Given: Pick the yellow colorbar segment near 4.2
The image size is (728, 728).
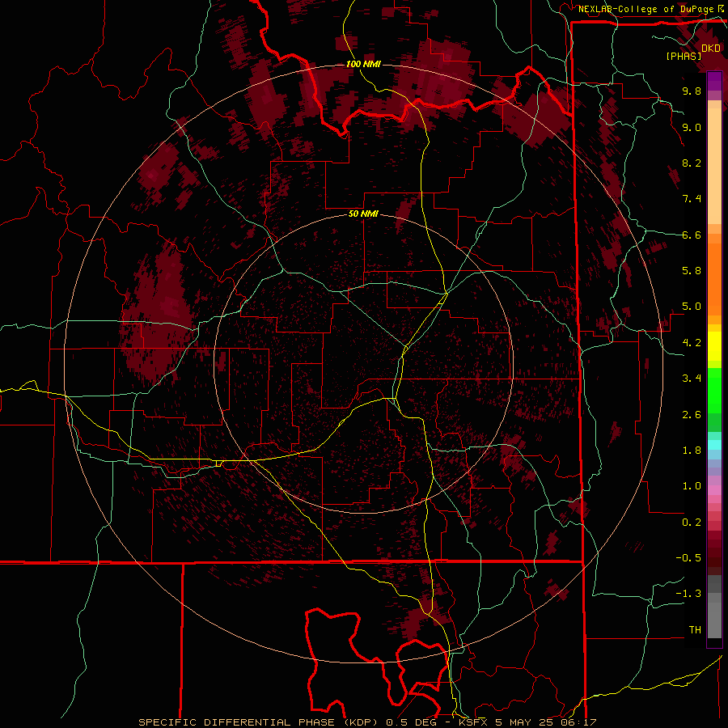Looking at the screenshot, I should pyautogui.click(x=714, y=346).
